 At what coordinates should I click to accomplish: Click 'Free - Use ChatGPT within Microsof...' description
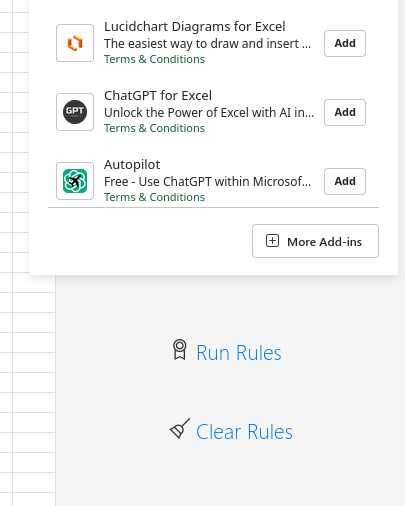207,182
